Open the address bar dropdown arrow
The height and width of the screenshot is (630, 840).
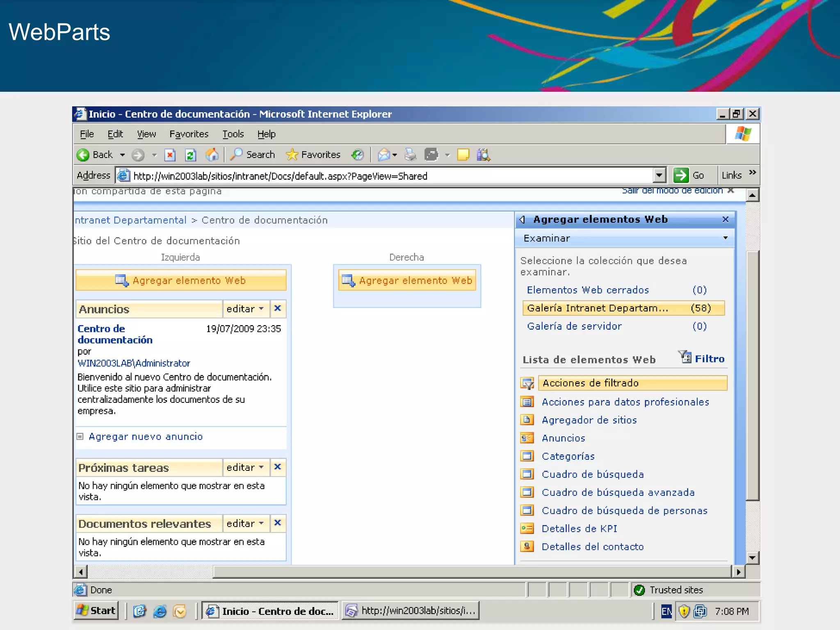pos(659,176)
